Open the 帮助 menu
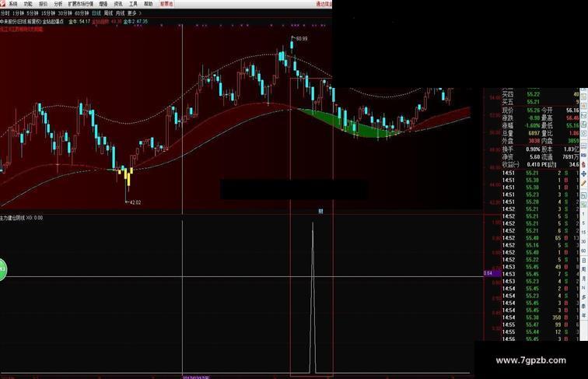 [x=148, y=4]
